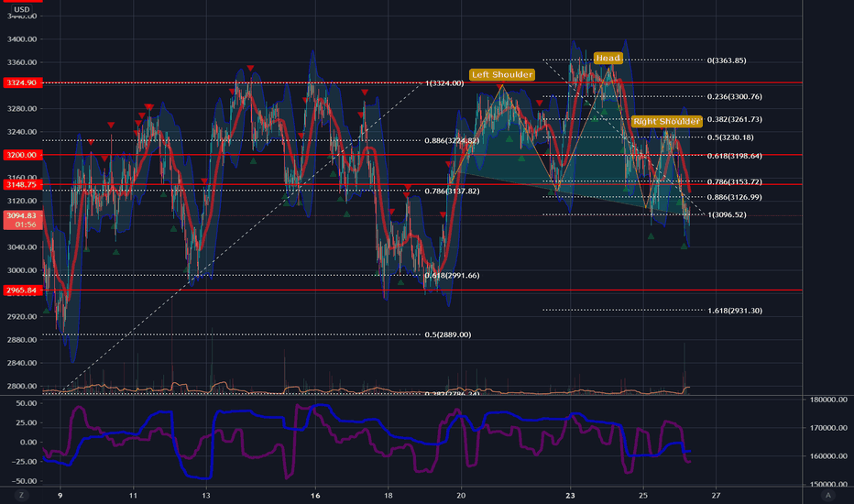Click the 3000.00 price scale value

pyautogui.click(x=22, y=270)
